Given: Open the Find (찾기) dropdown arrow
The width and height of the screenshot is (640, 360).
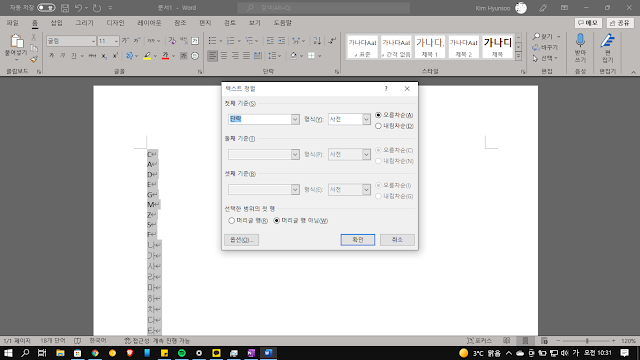Looking at the screenshot, I should 558,37.
